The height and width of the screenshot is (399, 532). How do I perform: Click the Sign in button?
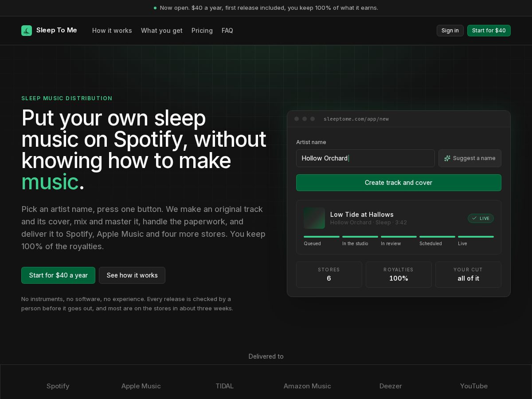(x=450, y=31)
